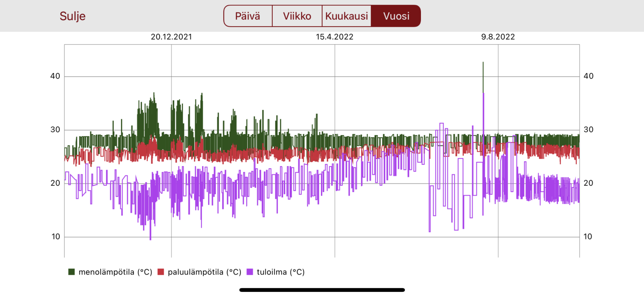Tap the 9.8.2022 date label
The image size is (644, 298).
click(498, 37)
